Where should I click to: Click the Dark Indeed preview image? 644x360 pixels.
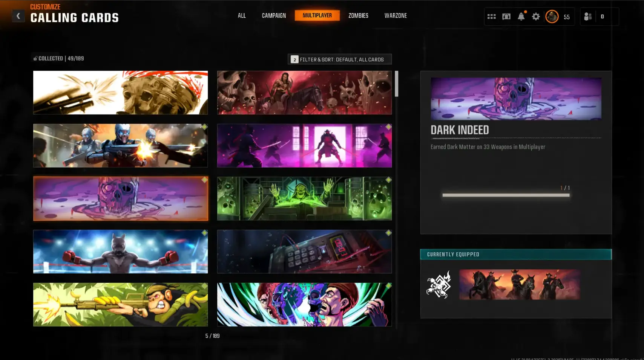tap(516, 99)
